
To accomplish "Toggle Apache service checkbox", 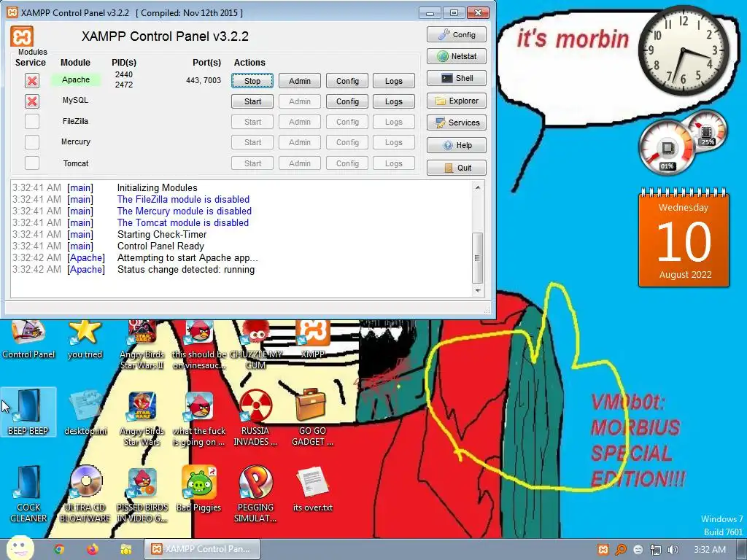I will pyautogui.click(x=32, y=80).
